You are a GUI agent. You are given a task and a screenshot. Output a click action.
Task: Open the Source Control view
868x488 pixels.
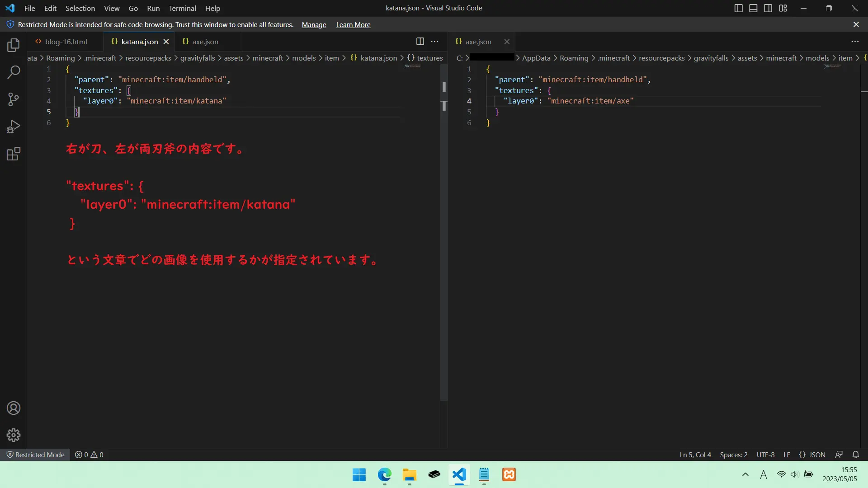[x=14, y=99]
